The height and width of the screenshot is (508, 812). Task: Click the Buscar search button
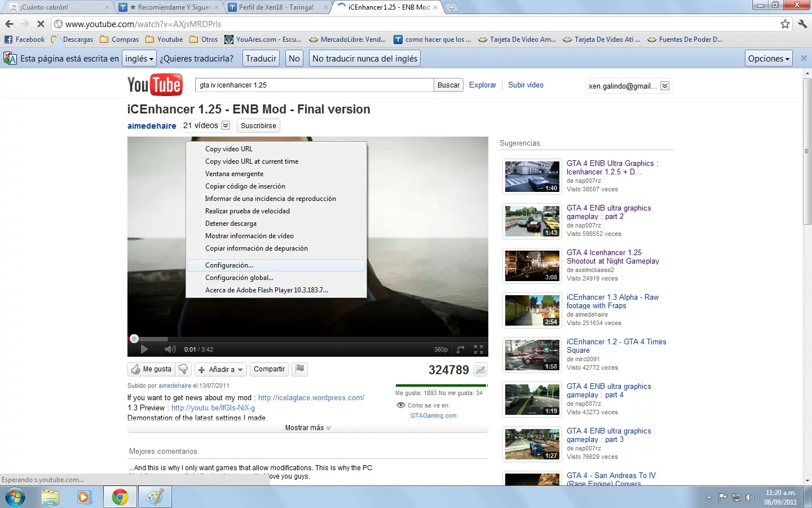click(x=448, y=85)
